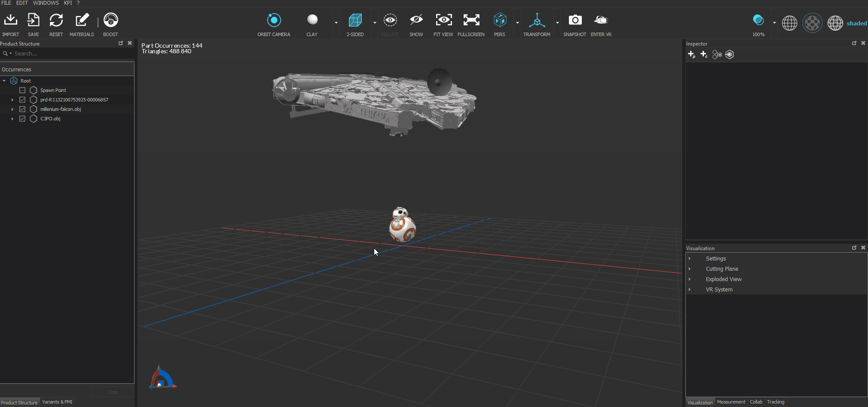Click the Reset icon

pos(56,20)
